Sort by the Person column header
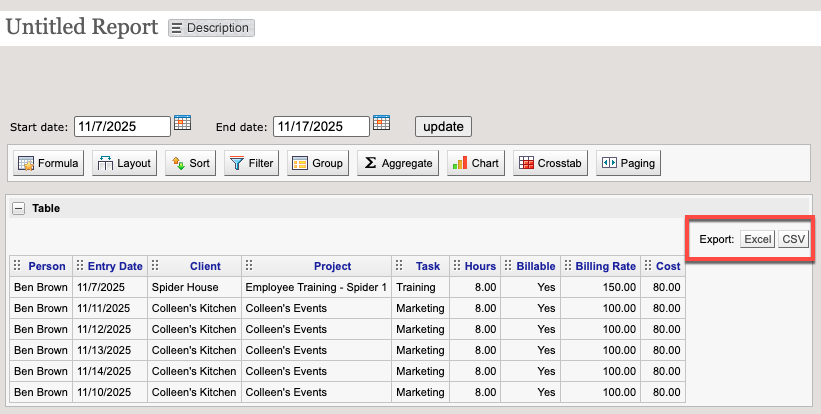 [x=47, y=266]
